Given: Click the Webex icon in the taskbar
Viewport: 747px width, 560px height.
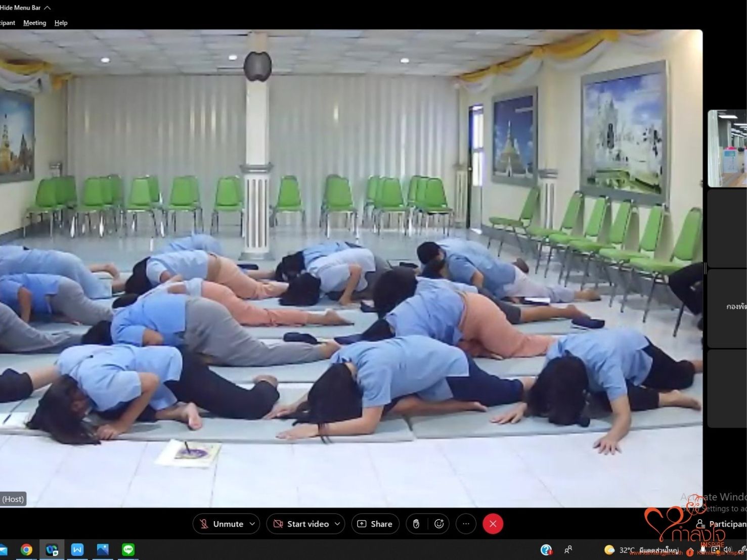Looking at the screenshot, I should coord(52,550).
